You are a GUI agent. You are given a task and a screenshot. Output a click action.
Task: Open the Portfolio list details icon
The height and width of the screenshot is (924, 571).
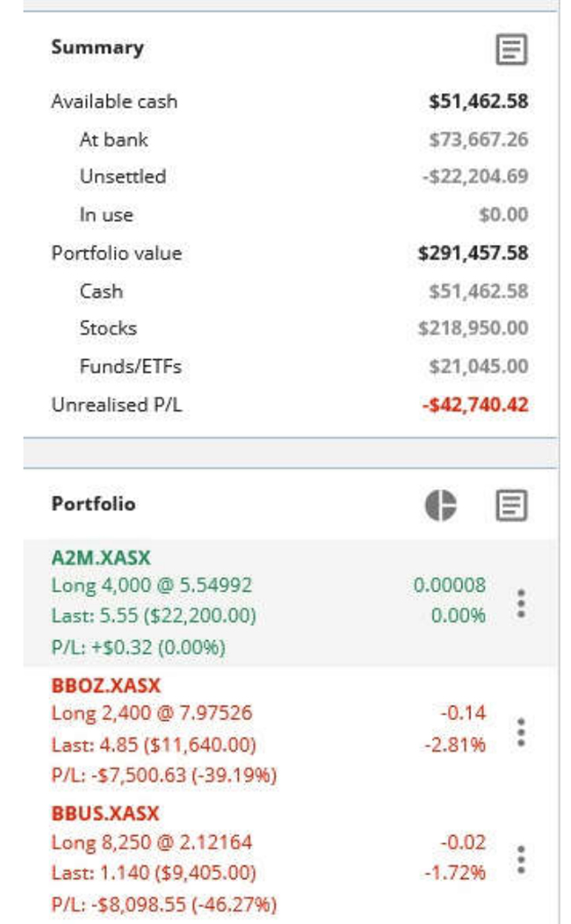click(511, 505)
